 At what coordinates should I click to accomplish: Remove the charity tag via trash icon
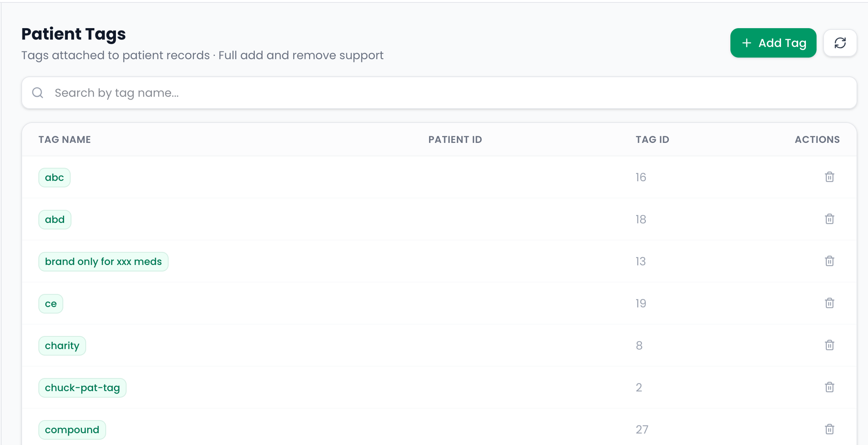[x=829, y=345]
